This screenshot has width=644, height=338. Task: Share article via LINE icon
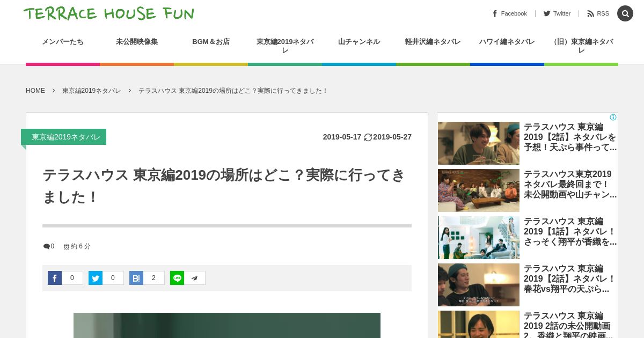[x=177, y=278]
